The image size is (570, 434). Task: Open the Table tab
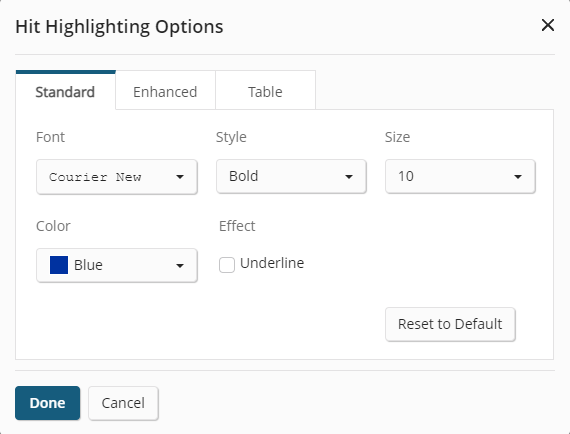point(265,91)
